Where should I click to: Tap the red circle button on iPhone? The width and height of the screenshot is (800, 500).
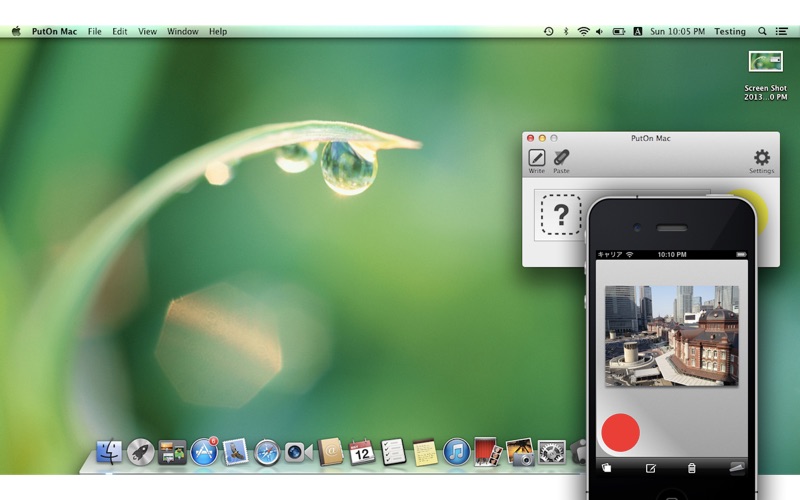point(620,433)
